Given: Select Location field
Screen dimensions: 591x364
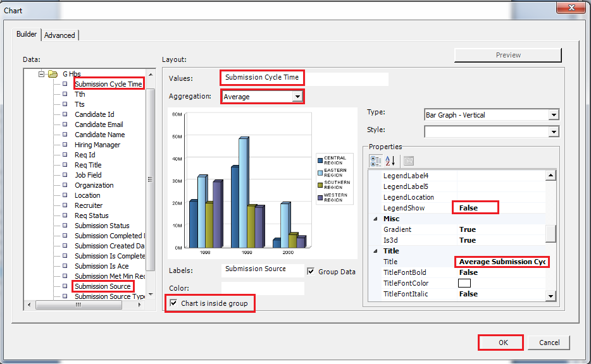Looking at the screenshot, I should tap(87, 195).
